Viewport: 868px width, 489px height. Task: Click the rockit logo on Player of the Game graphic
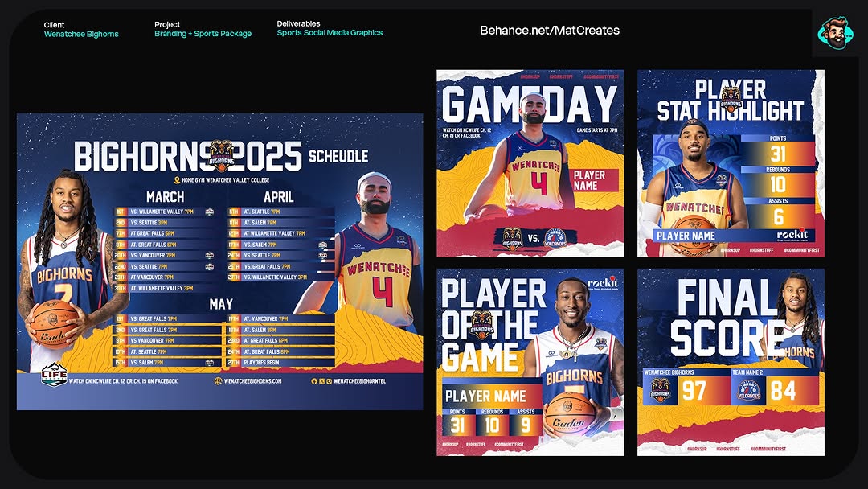click(x=602, y=283)
